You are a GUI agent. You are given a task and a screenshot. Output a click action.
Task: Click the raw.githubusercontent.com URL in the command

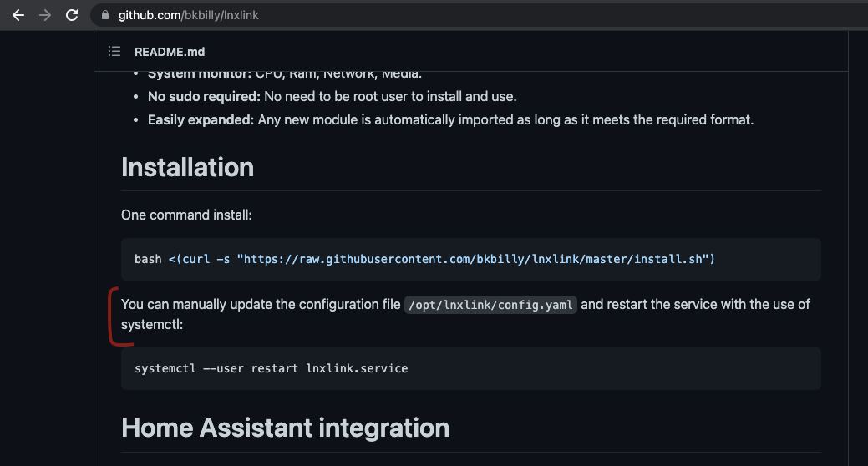[473, 259]
